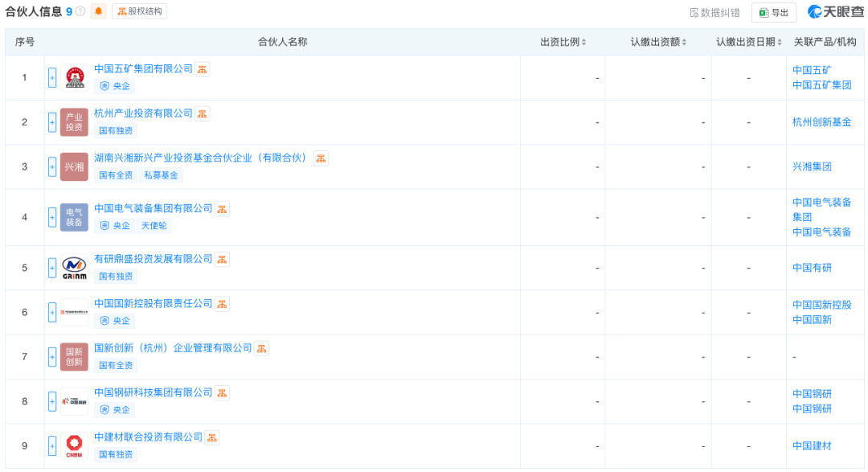Open equity structure icon for 有研鼎盛投资发展有限公司

coord(222,259)
